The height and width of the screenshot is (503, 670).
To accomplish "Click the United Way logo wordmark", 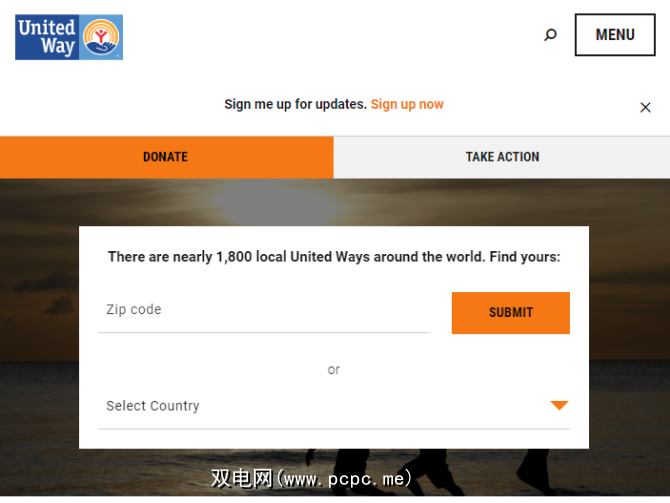I will [x=47, y=37].
